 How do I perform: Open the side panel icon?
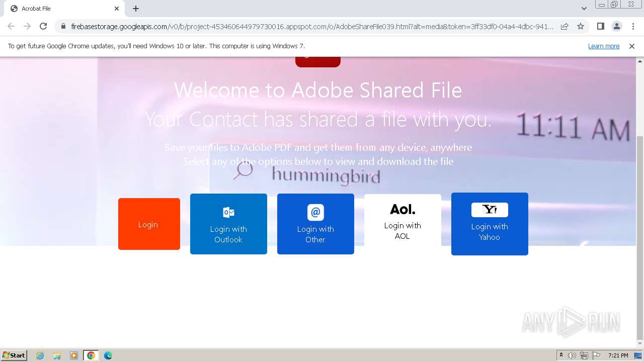coord(600,26)
